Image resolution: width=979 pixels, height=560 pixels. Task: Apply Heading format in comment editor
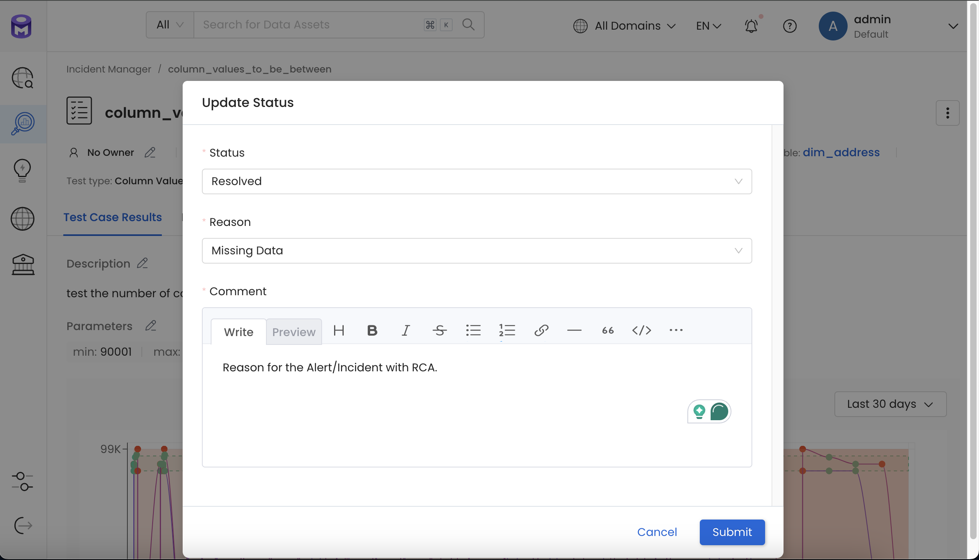point(339,330)
